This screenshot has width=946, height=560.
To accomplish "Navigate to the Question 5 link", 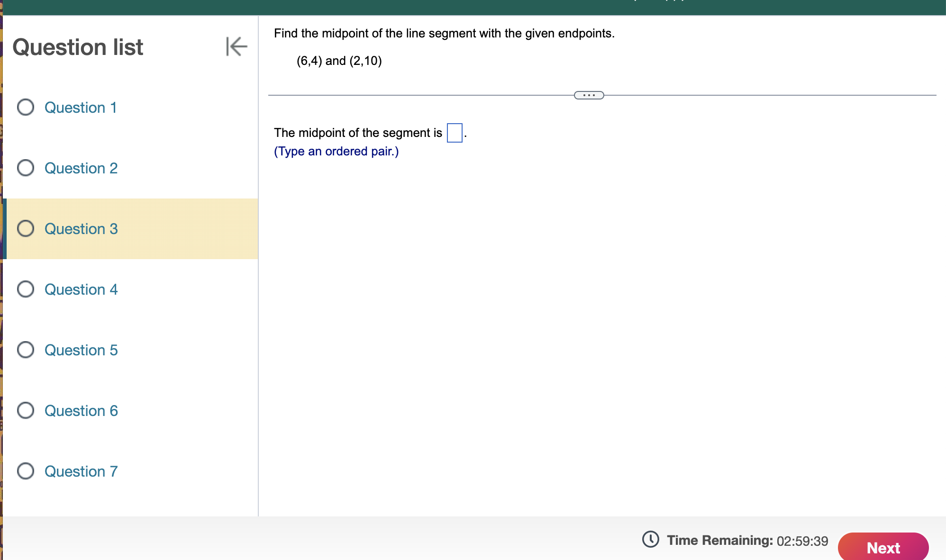I will coord(81,350).
